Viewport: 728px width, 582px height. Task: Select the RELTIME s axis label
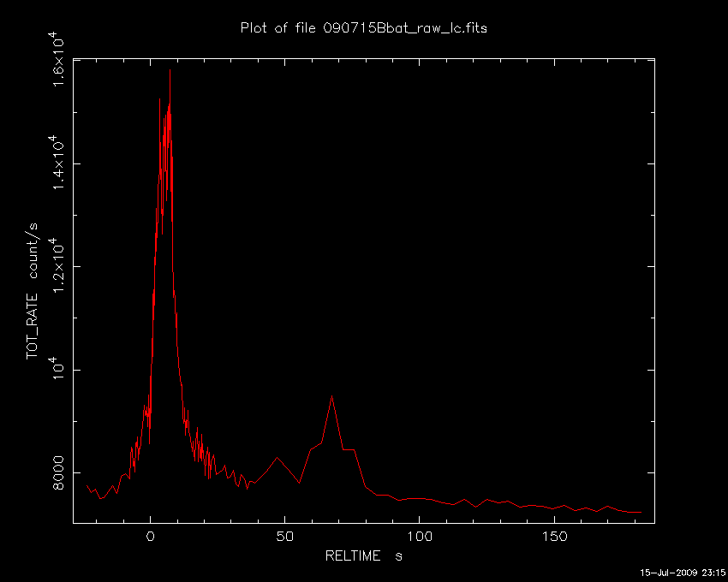(363, 555)
